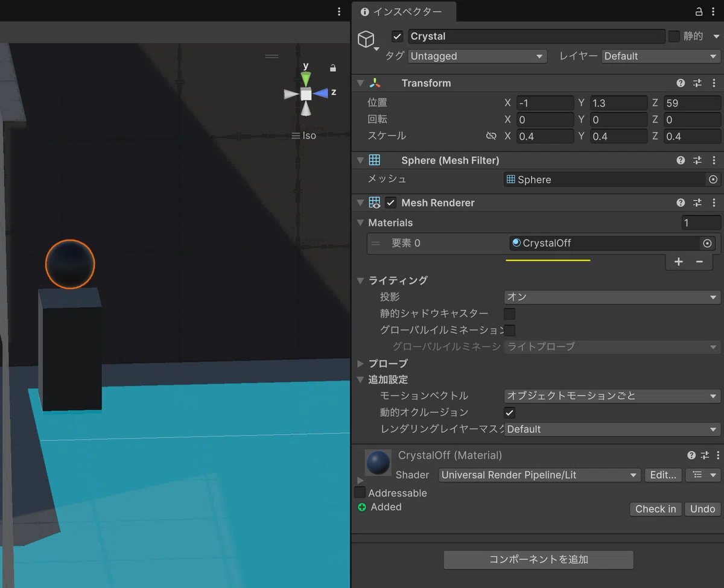Disable the Mesh Renderer component checkbox
The width and height of the screenshot is (724, 588).
(x=391, y=203)
